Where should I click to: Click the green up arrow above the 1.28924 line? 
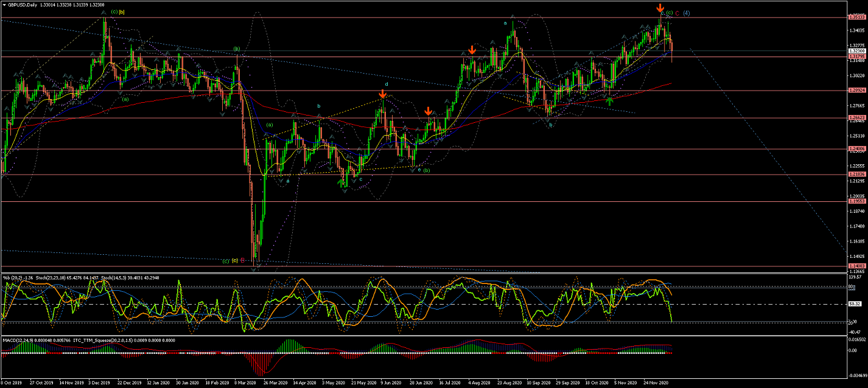pos(609,102)
